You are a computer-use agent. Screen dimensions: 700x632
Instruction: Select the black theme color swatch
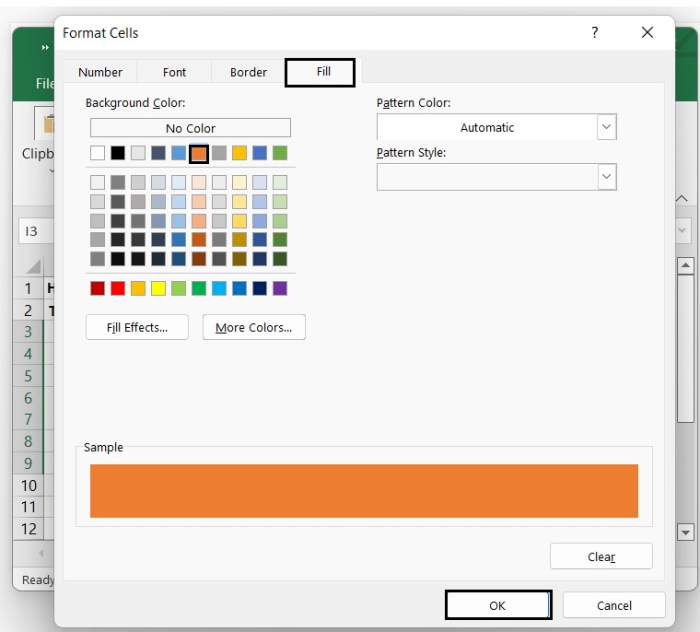point(118,153)
